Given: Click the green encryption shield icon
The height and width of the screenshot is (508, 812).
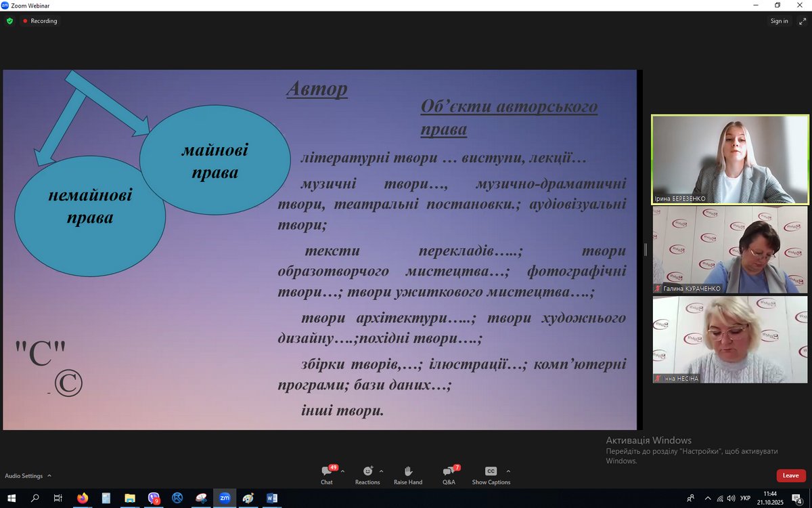Looking at the screenshot, I should [x=9, y=21].
